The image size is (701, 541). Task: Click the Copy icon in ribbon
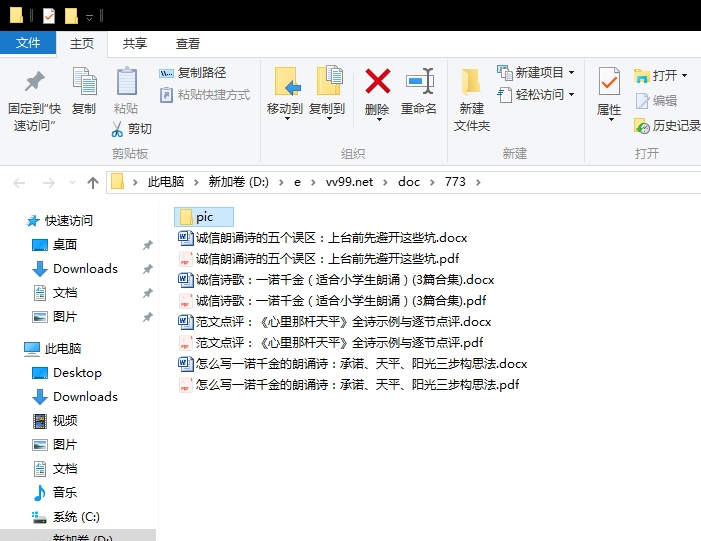tap(84, 91)
